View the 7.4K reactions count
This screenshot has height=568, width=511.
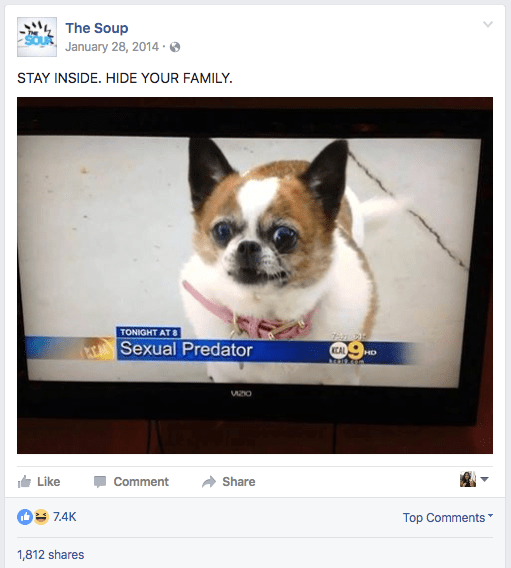[65, 517]
